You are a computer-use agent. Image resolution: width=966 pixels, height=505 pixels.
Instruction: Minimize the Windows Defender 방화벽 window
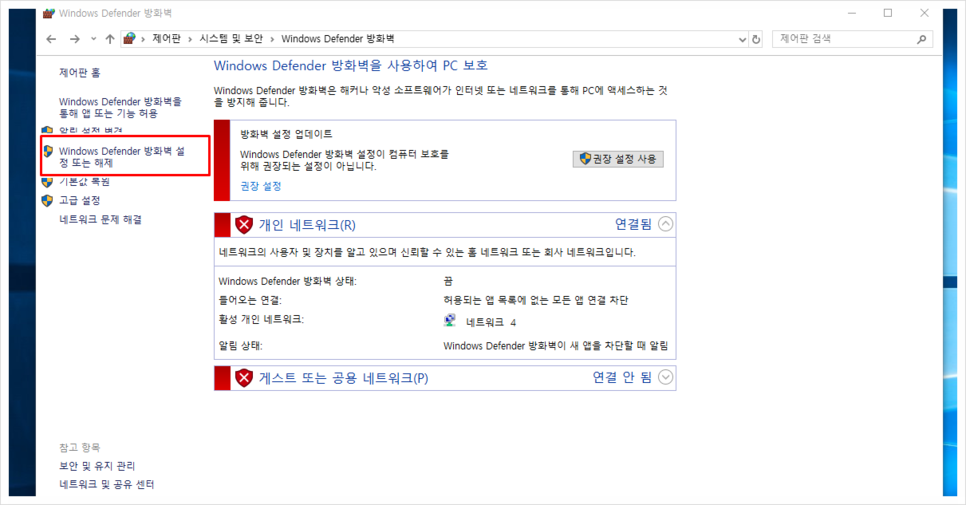852,13
